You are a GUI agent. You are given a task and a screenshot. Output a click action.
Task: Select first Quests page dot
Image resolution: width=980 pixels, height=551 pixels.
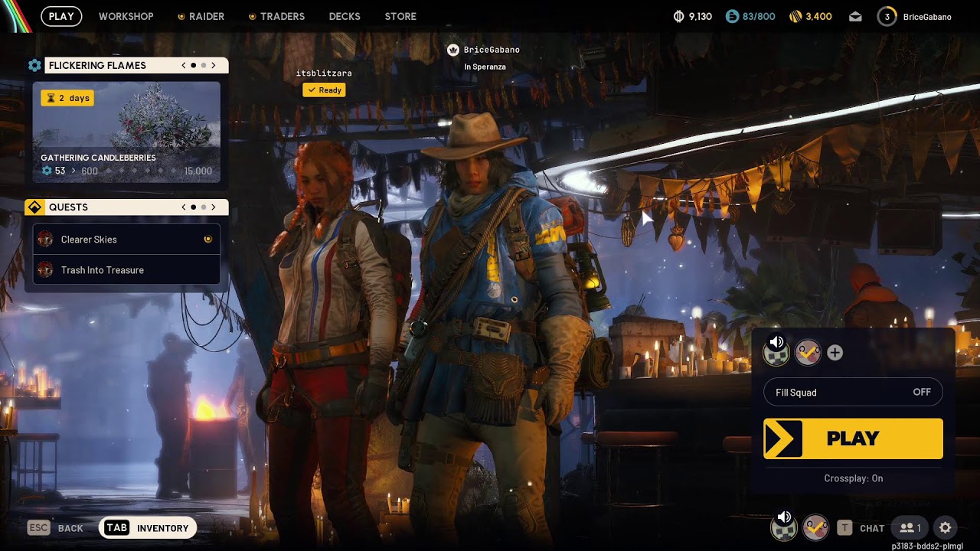pos(194,207)
